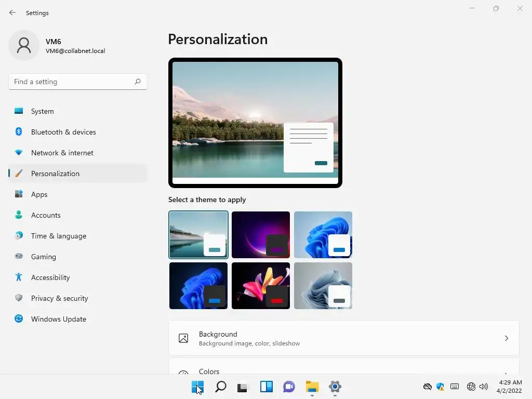Click the VM6 account name
The width and height of the screenshot is (532, 399).
click(x=54, y=42)
